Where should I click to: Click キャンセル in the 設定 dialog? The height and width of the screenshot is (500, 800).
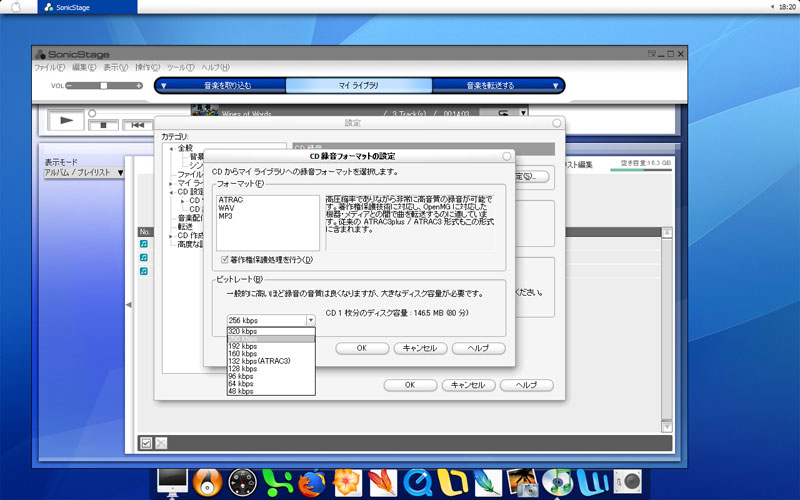[x=468, y=385]
